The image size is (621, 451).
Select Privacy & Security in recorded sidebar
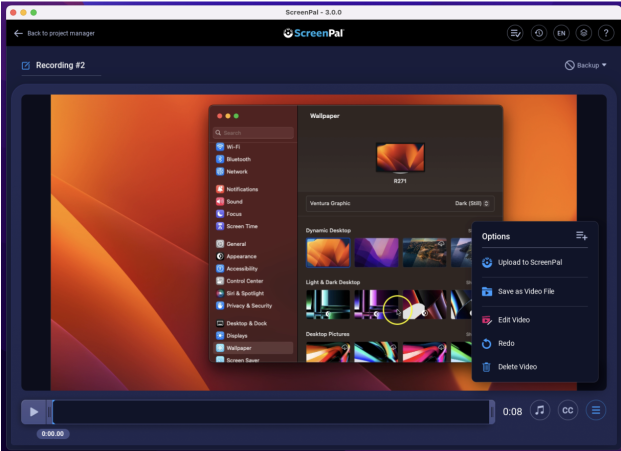pos(249,306)
